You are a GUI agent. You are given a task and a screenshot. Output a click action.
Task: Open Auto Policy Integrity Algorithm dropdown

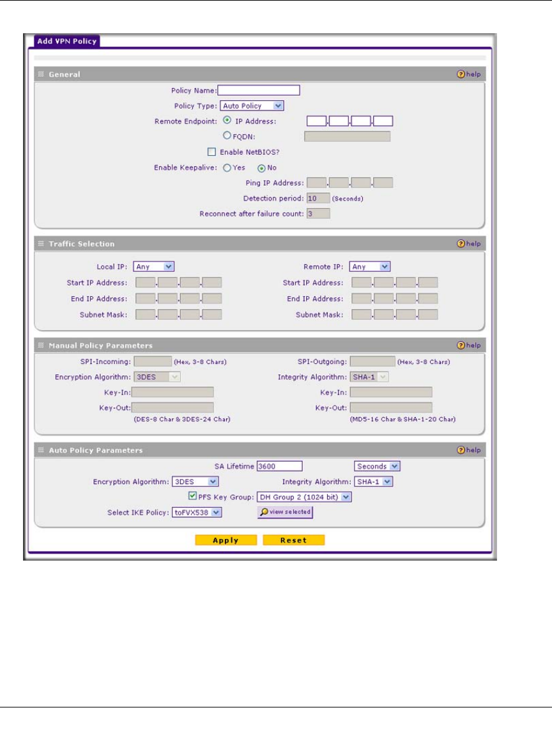(x=374, y=481)
